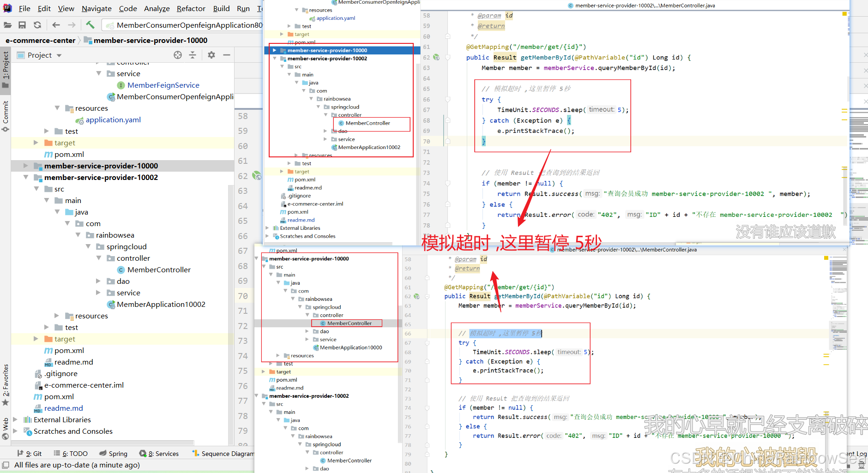Click the Back navigation arrow
Screen dimensions: 868x473
coord(56,25)
